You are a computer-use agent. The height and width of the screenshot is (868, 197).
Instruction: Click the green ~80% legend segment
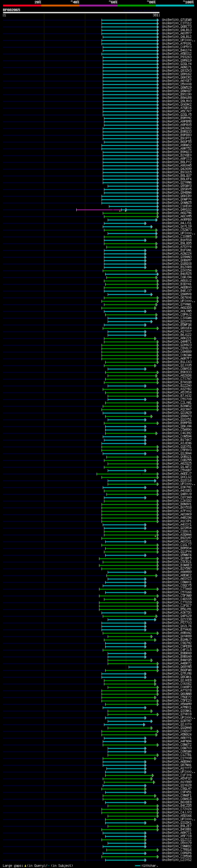click(137, 6)
